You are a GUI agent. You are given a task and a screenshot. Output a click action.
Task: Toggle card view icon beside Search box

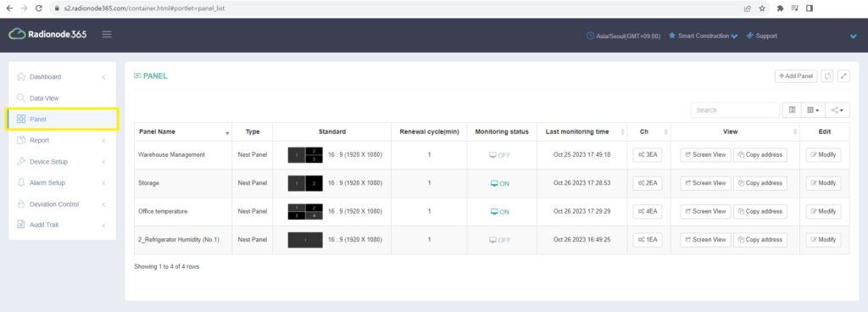pos(793,110)
